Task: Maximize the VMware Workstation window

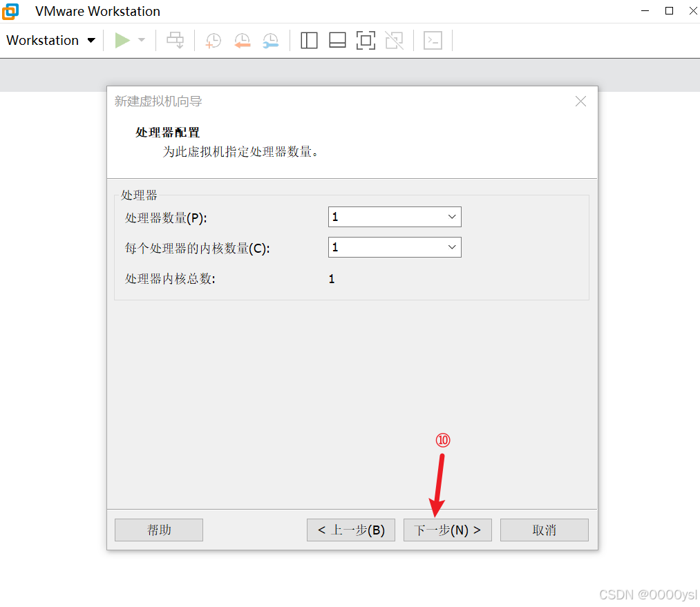Action: click(669, 11)
